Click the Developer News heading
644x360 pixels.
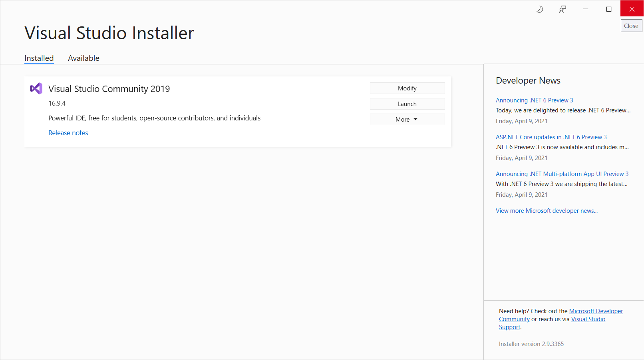tap(528, 80)
